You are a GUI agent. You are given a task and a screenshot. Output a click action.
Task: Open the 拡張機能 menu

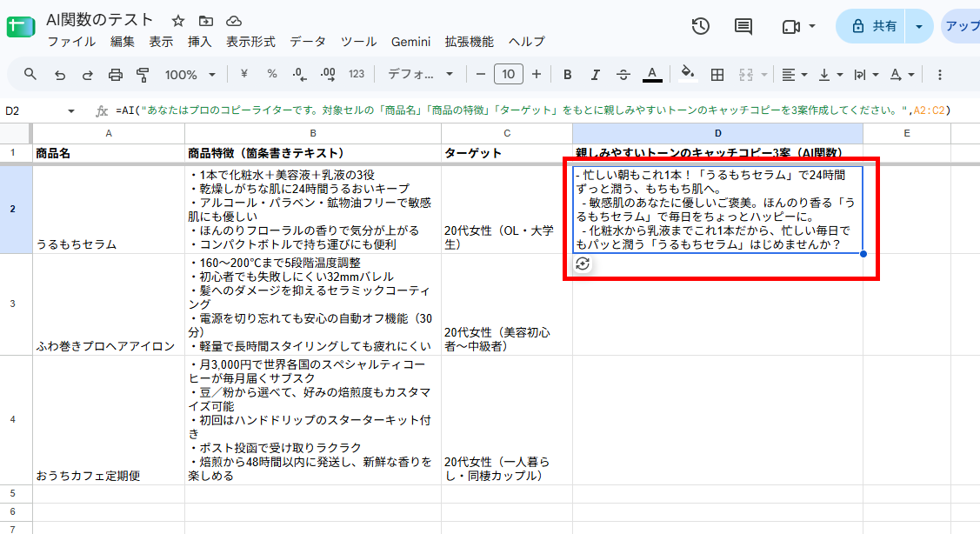470,41
